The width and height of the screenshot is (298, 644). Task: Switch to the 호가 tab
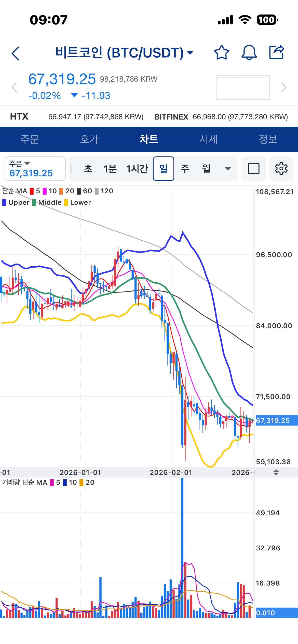(x=89, y=139)
